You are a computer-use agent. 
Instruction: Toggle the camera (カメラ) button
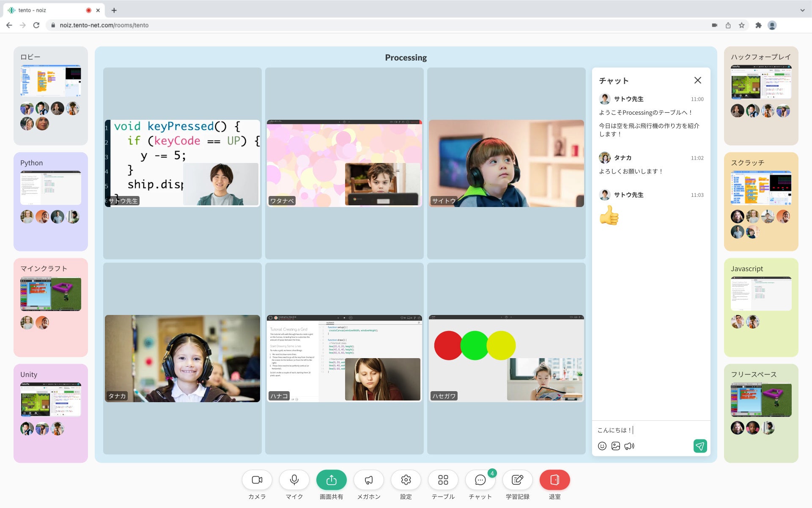click(x=257, y=480)
